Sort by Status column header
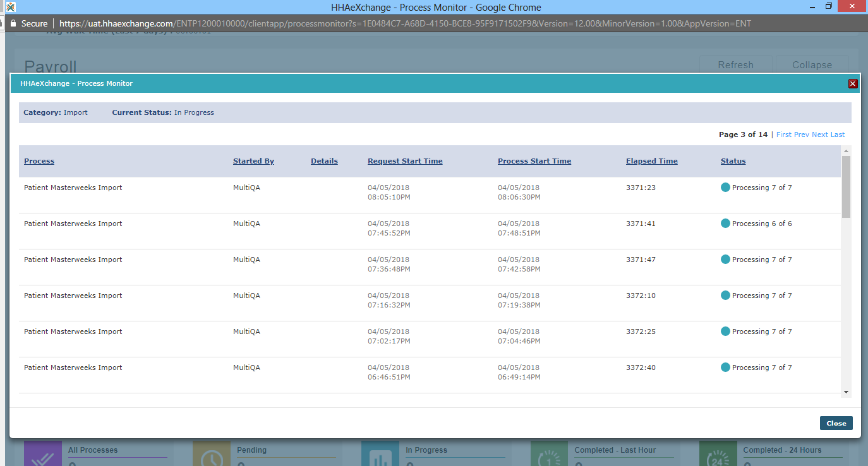Viewport: 868px width, 466px height. [x=733, y=161]
